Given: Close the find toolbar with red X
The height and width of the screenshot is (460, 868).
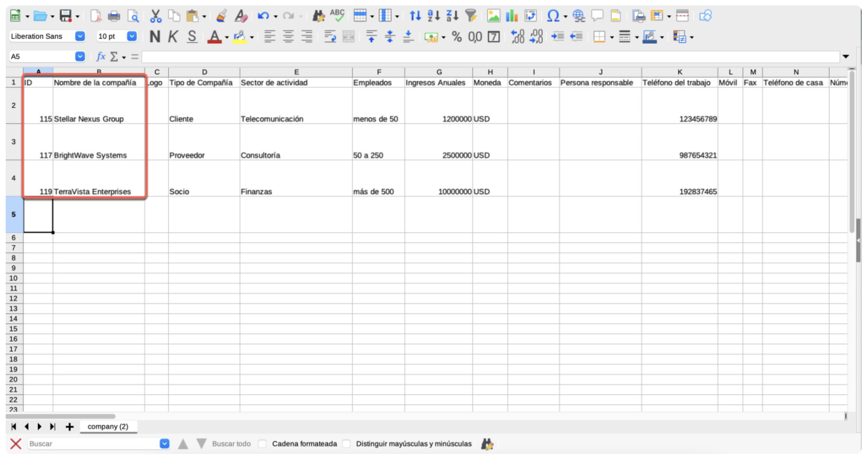Looking at the screenshot, I should 15,444.
